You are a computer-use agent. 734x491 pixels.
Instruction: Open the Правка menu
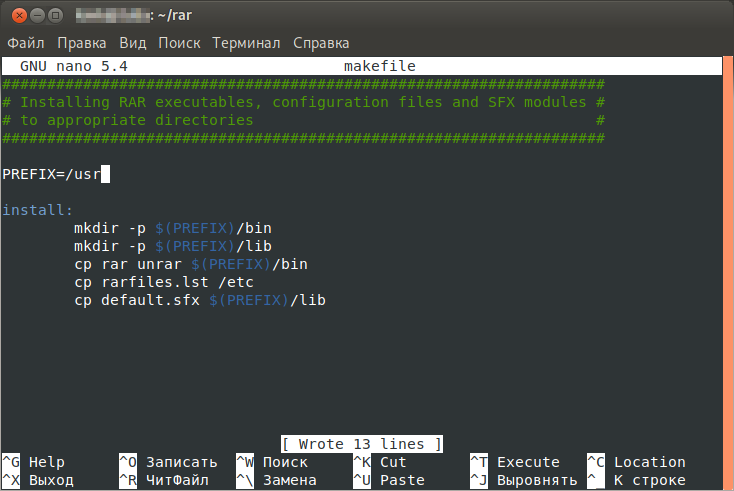(81, 43)
